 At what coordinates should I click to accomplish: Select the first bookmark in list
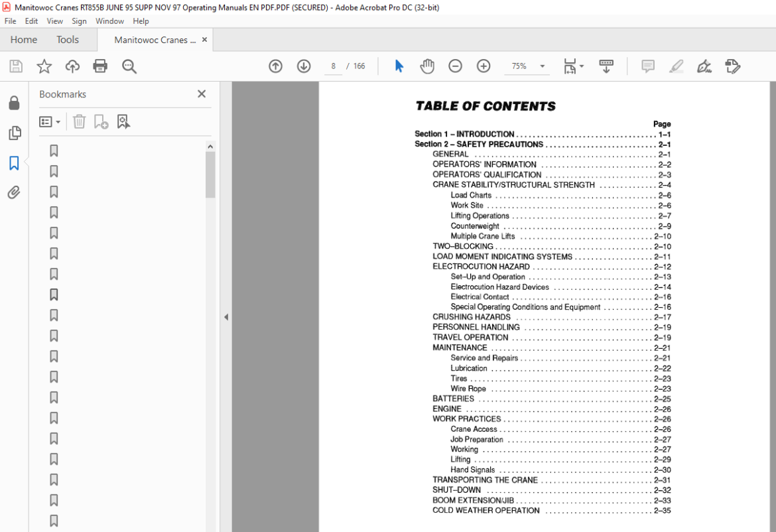(54, 151)
